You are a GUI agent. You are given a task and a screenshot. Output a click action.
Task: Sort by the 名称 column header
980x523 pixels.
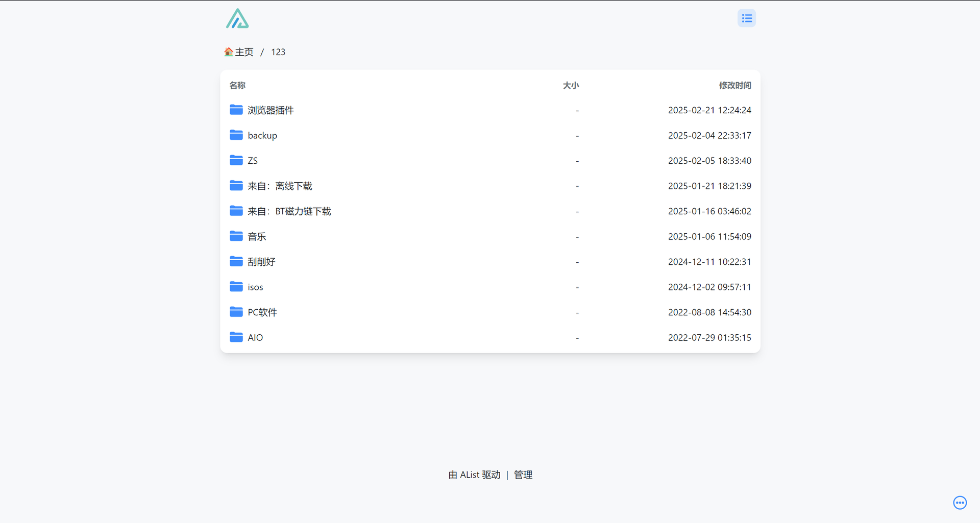[x=237, y=85]
